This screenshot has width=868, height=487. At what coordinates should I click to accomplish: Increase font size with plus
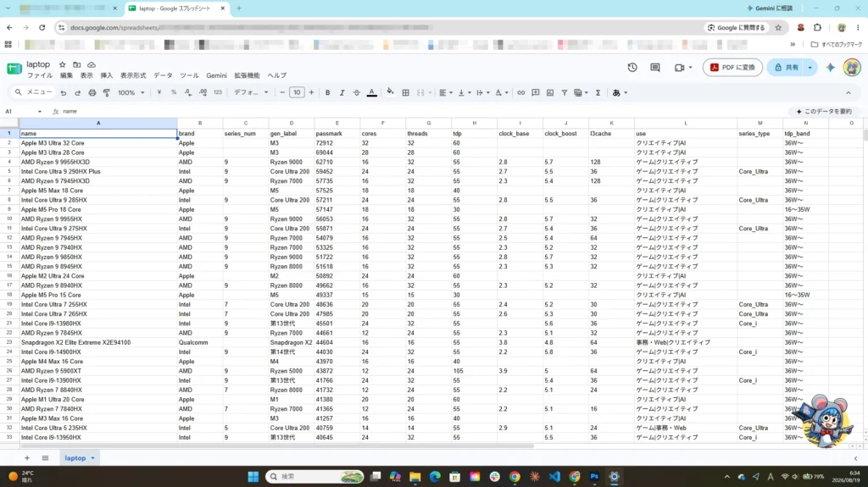[311, 93]
